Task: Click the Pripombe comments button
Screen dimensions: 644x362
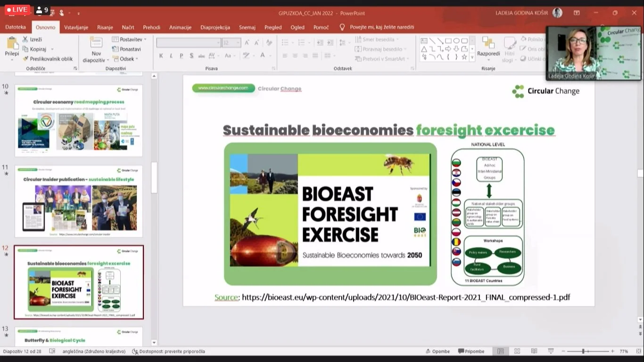Action: coord(471,351)
